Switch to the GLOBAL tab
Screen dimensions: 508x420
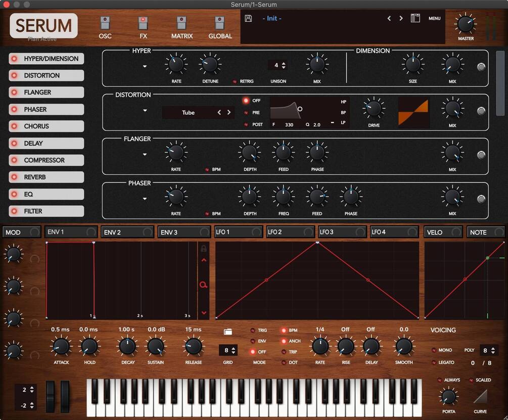(x=220, y=28)
